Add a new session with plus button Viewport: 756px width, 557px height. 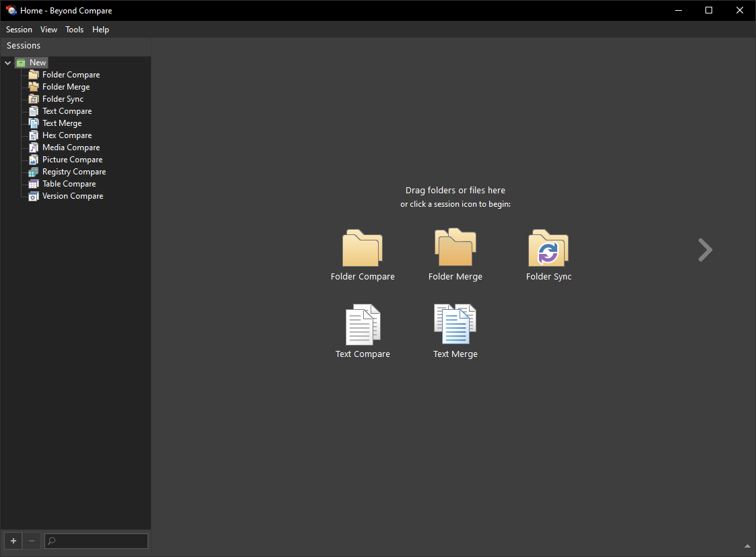coord(13,541)
